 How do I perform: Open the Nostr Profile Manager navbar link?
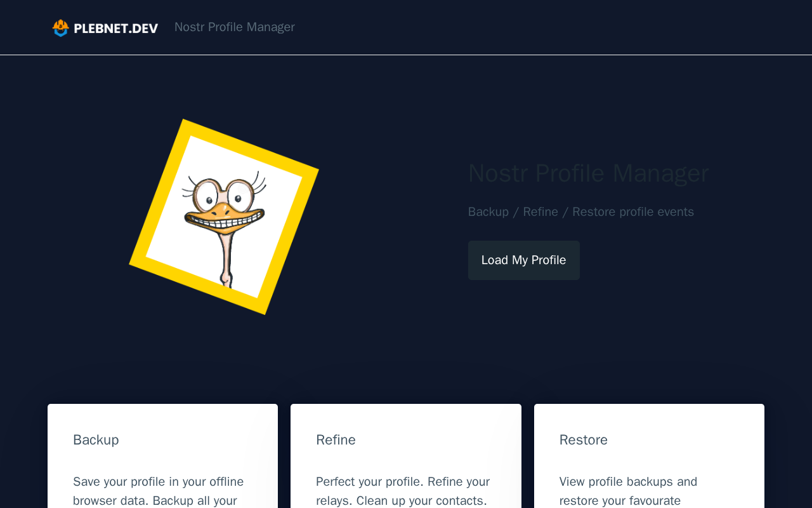[x=234, y=27]
